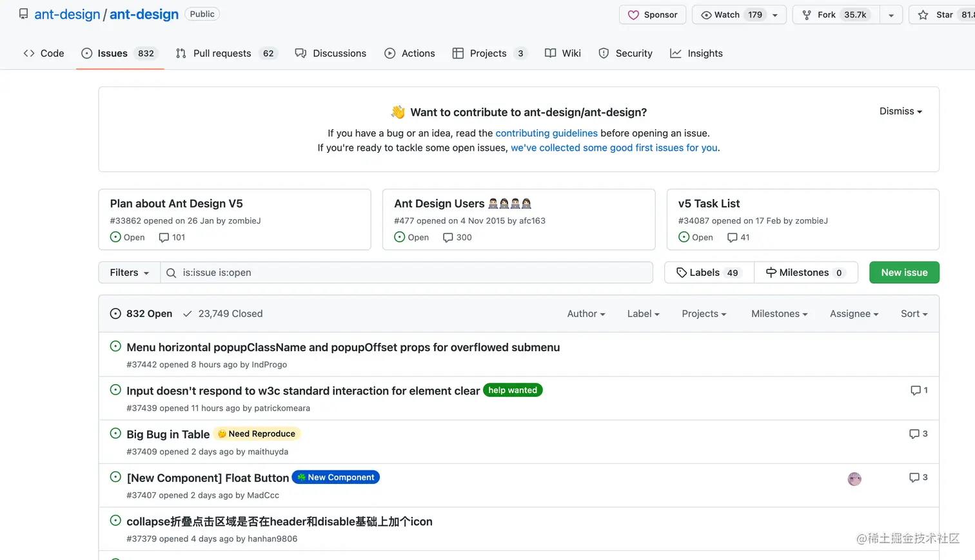Click the Star icon
975x560 pixels.
tap(923, 15)
